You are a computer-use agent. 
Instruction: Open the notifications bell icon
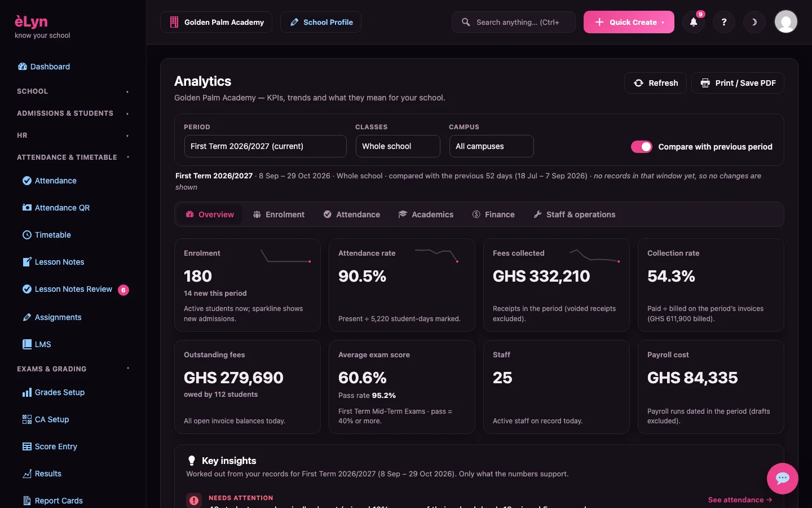(x=694, y=22)
